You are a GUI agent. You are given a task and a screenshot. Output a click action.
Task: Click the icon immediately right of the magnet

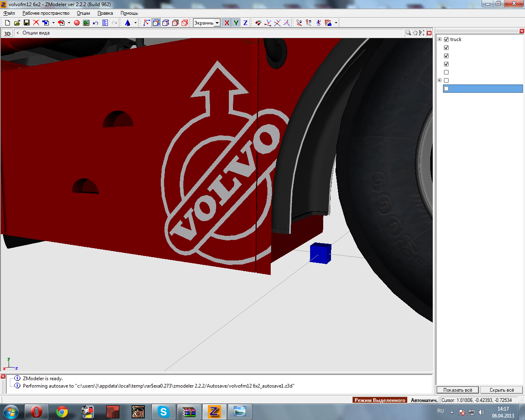(268, 23)
